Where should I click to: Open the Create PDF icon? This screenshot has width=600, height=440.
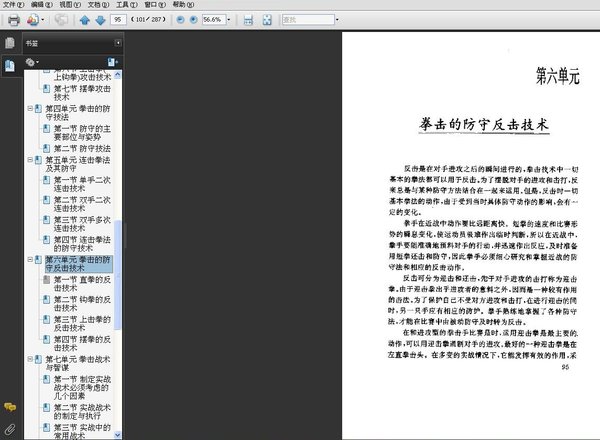point(33,20)
